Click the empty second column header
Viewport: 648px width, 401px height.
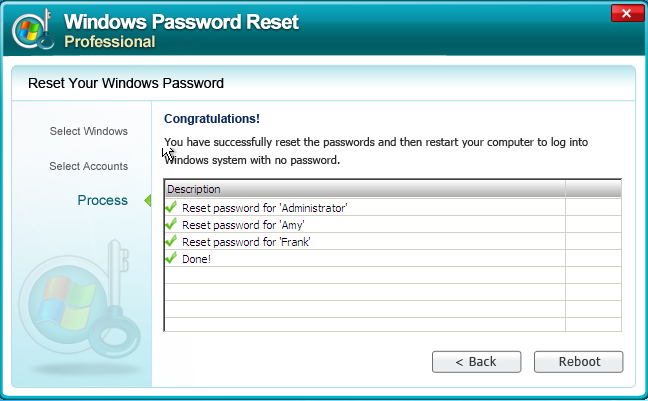[x=593, y=189]
